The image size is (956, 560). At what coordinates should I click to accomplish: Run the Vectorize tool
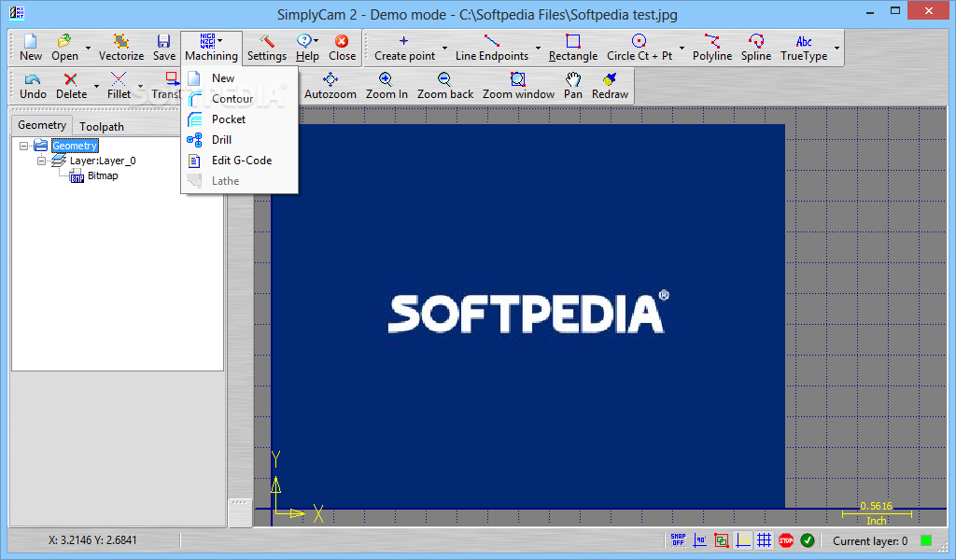pyautogui.click(x=121, y=48)
